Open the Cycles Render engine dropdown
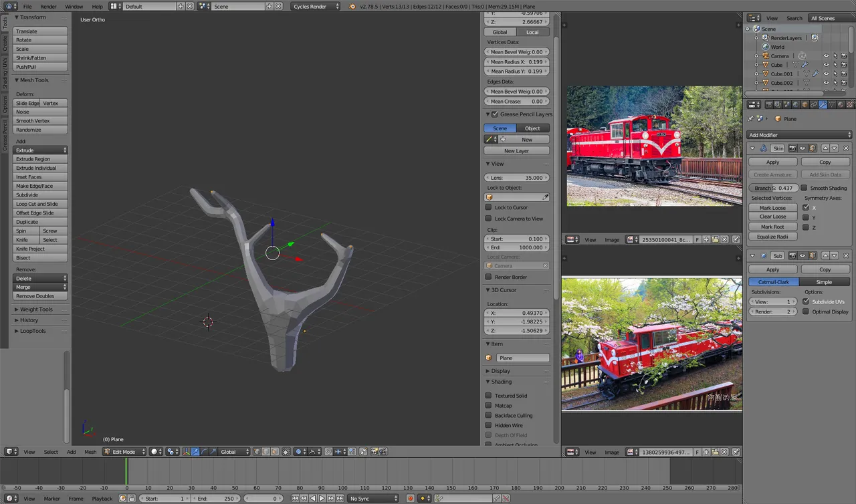The height and width of the screenshot is (504, 856). [316, 6]
